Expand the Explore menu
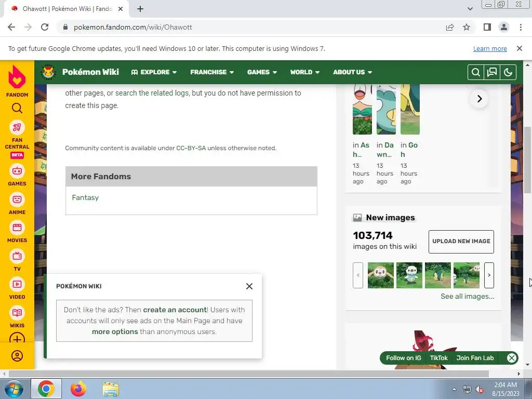Screen dimensions: 532x399 [154, 72]
